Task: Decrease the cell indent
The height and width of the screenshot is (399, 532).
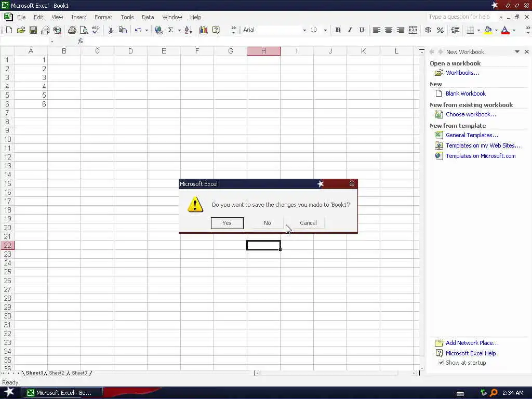Action: point(455,30)
